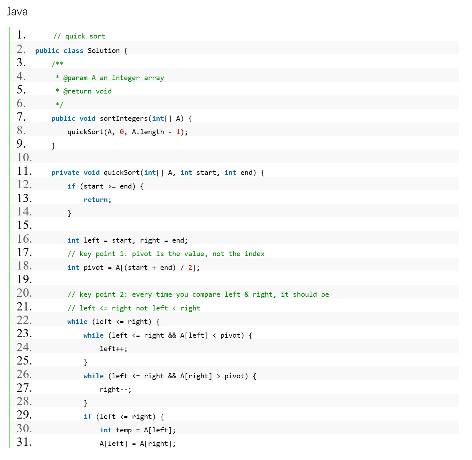Click 'int left = start, right = end;' line

127,240
